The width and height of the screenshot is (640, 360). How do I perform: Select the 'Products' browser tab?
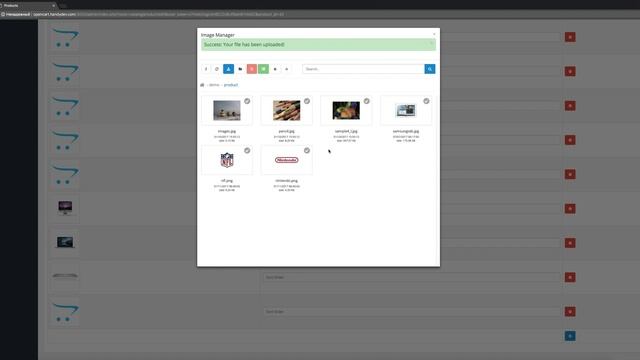27,6
